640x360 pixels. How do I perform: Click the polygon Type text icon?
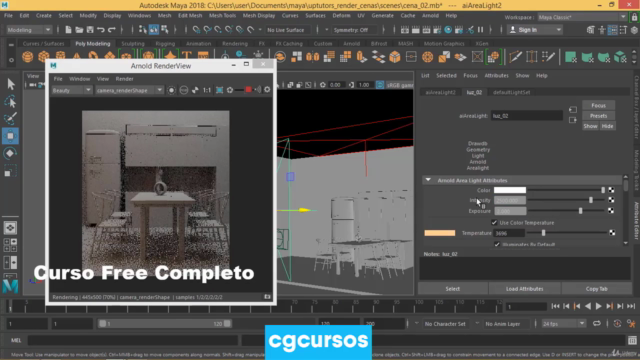[187, 57]
